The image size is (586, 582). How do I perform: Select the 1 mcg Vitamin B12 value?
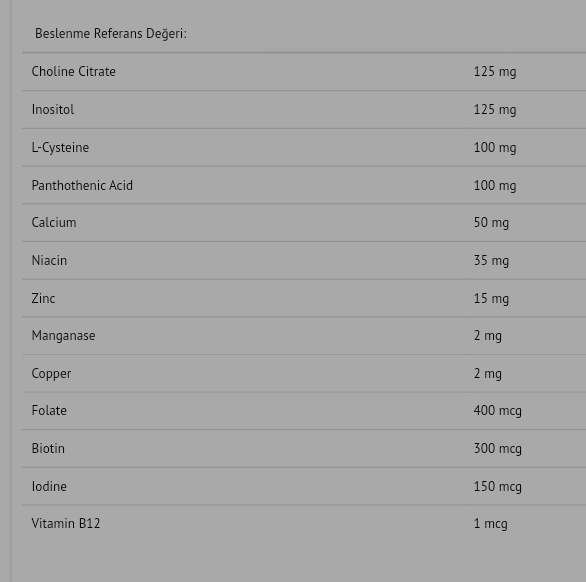(491, 524)
